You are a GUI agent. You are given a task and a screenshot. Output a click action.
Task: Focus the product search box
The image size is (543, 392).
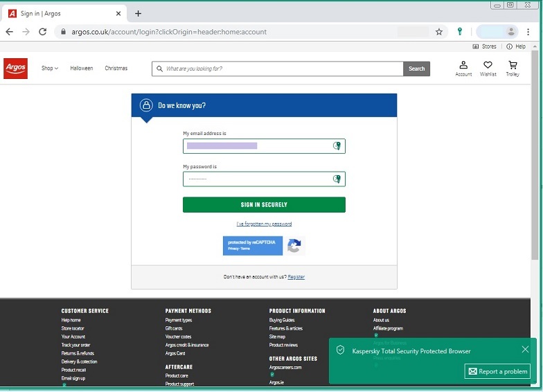(x=277, y=69)
